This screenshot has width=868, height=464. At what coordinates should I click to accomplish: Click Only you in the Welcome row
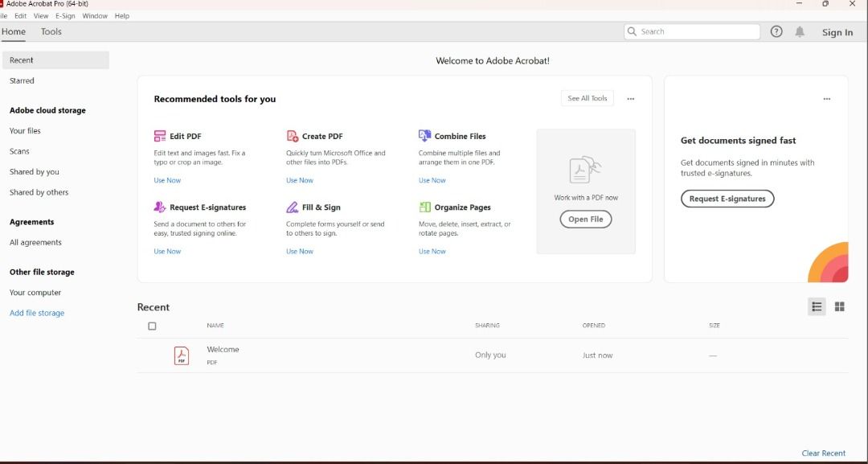(490, 355)
